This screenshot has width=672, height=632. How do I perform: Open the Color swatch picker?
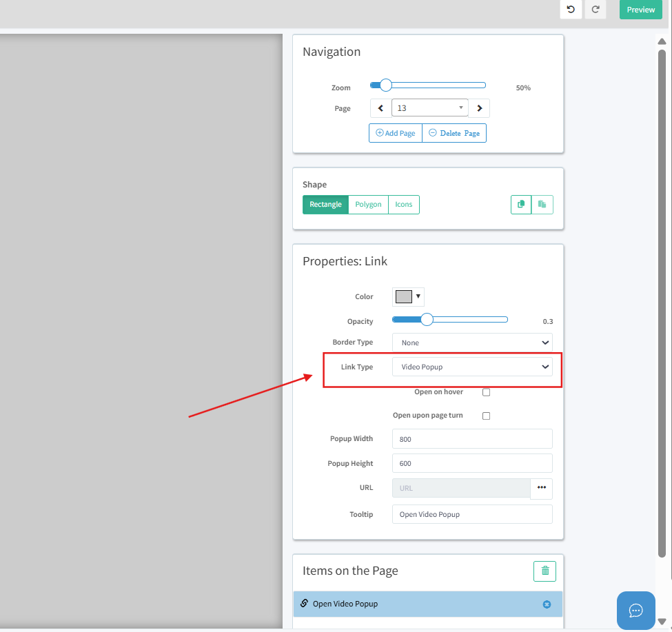(407, 297)
